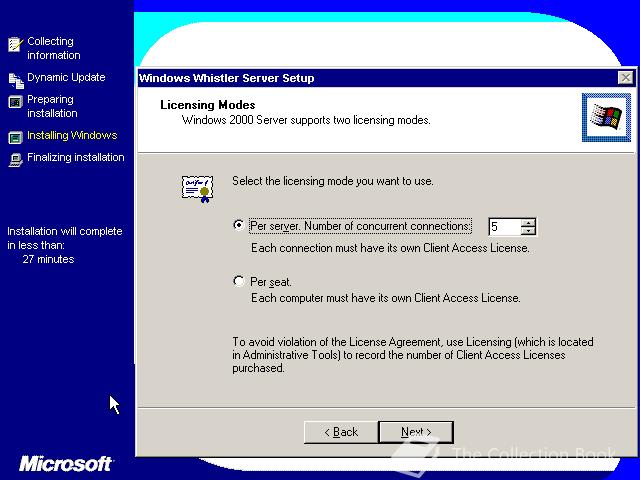Click the 'To avoid violation' notice paragraph
Viewport: 640px width, 480px height.
click(413, 355)
